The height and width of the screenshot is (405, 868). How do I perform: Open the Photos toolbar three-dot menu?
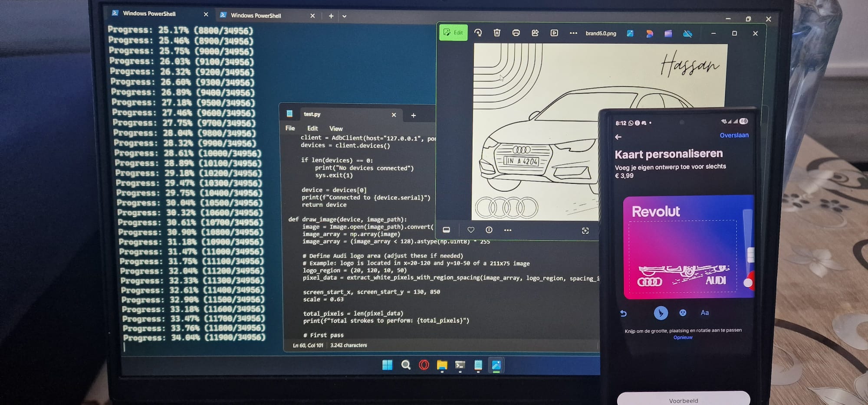[x=573, y=33]
